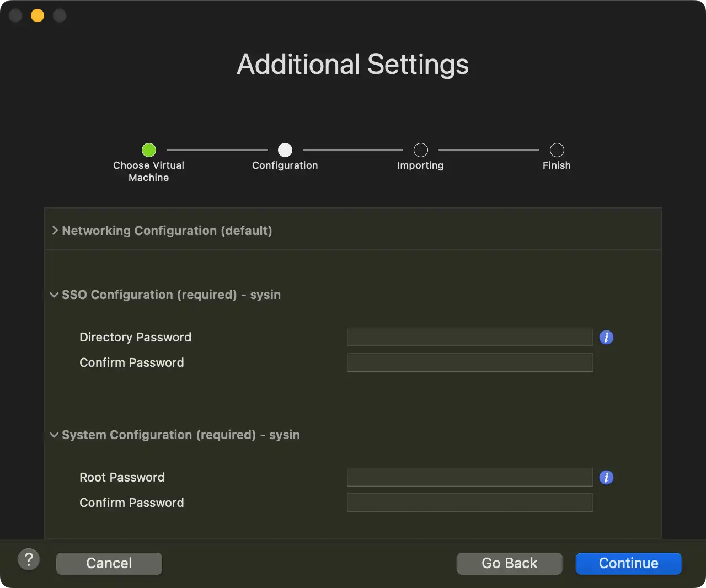Click the yellow minimize window button

pos(38,15)
